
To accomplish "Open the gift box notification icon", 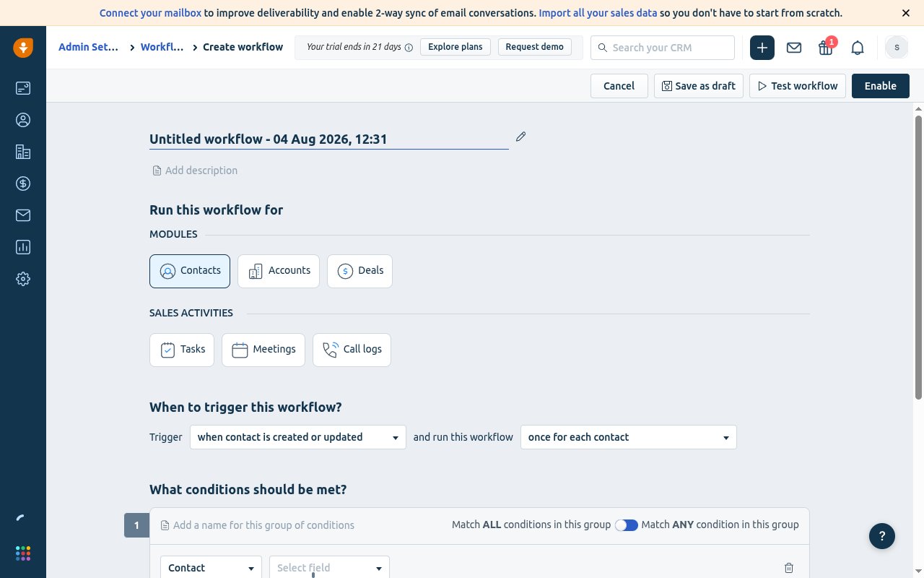I will pyautogui.click(x=826, y=48).
